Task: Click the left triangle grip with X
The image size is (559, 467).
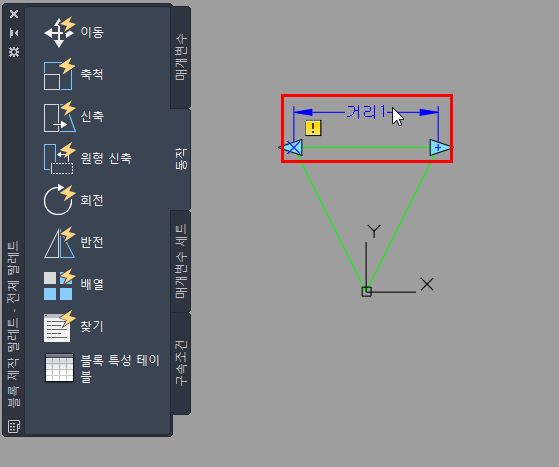Action: click(x=293, y=148)
